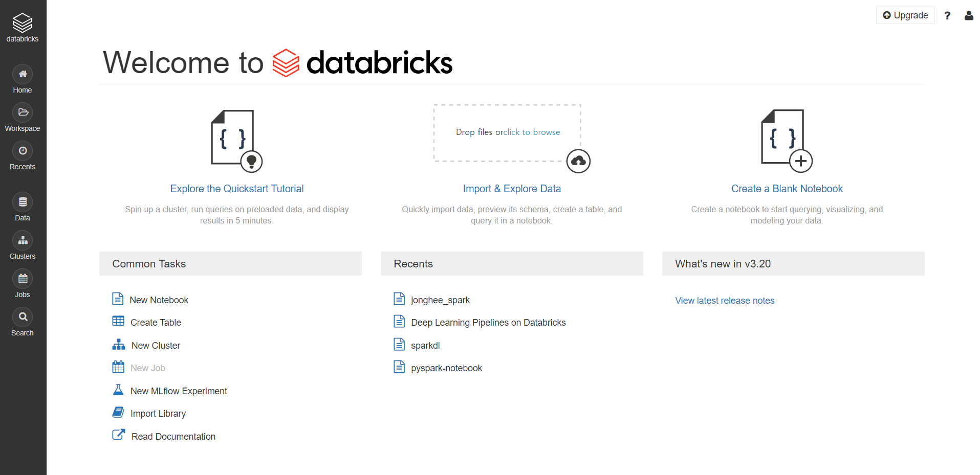Click the Search label in sidebar
This screenshot has width=980, height=475.
point(23,333)
